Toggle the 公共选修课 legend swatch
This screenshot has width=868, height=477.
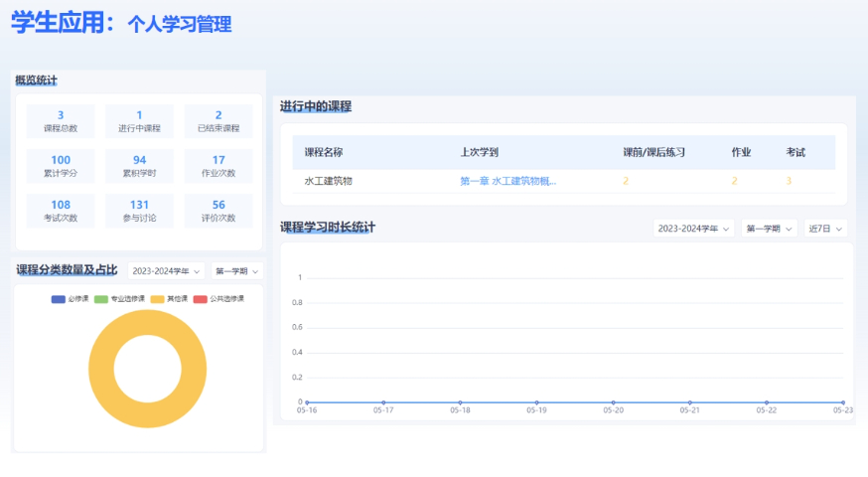tap(200, 299)
